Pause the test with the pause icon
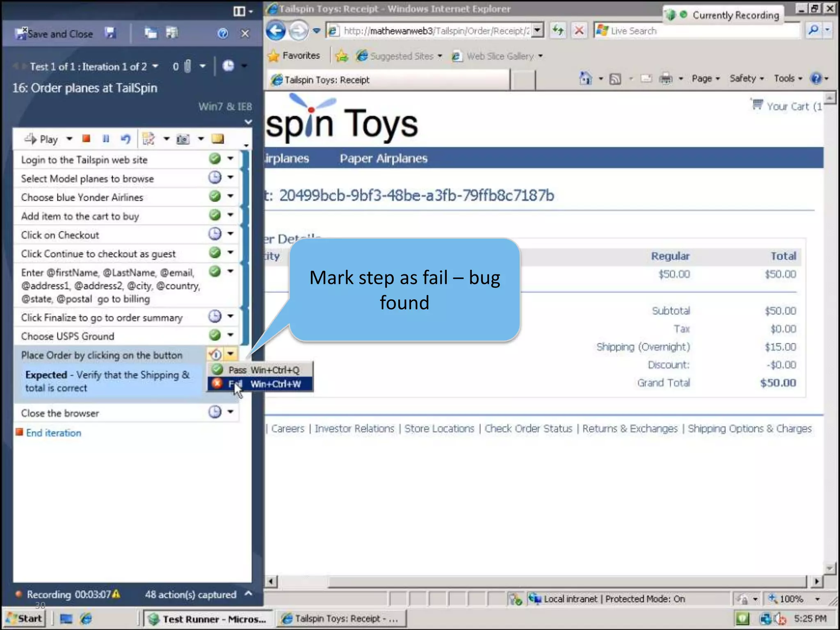The height and width of the screenshot is (630, 840). click(x=106, y=139)
